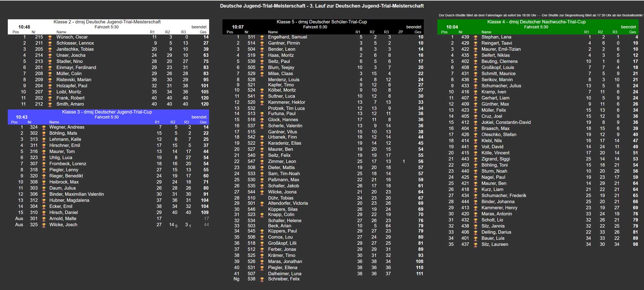Click the main event title at top
The height and width of the screenshot is (290, 644).
[322, 6]
